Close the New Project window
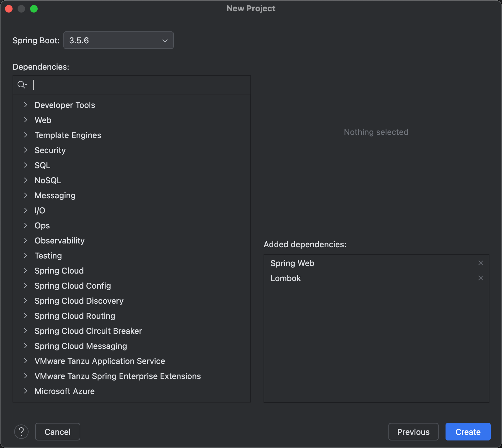 click(9, 9)
